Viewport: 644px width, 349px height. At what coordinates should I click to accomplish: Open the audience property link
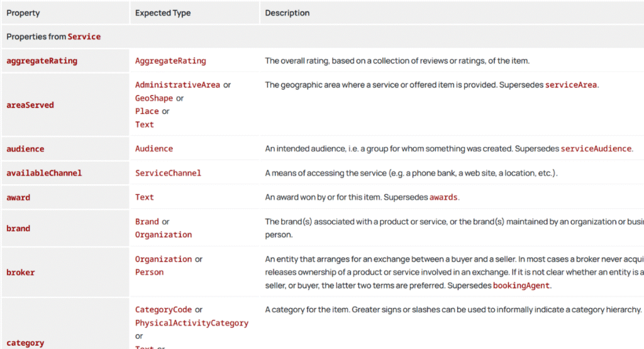tap(25, 149)
